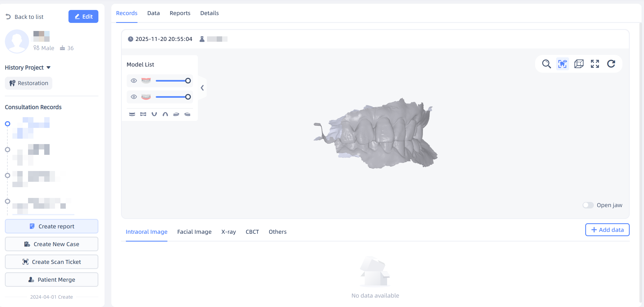Hide the upper jaw model via eye icon
Image resolution: width=644 pixels, height=307 pixels.
[x=134, y=81]
